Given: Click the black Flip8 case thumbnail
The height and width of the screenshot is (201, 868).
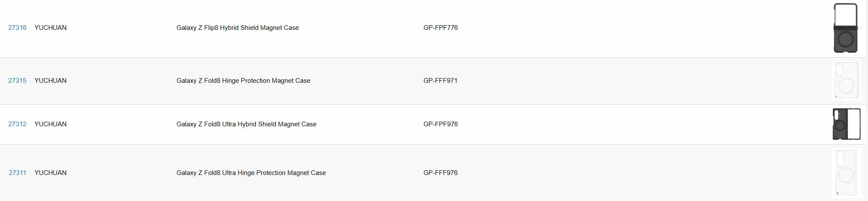Looking at the screenshot, I should [846, 28].
